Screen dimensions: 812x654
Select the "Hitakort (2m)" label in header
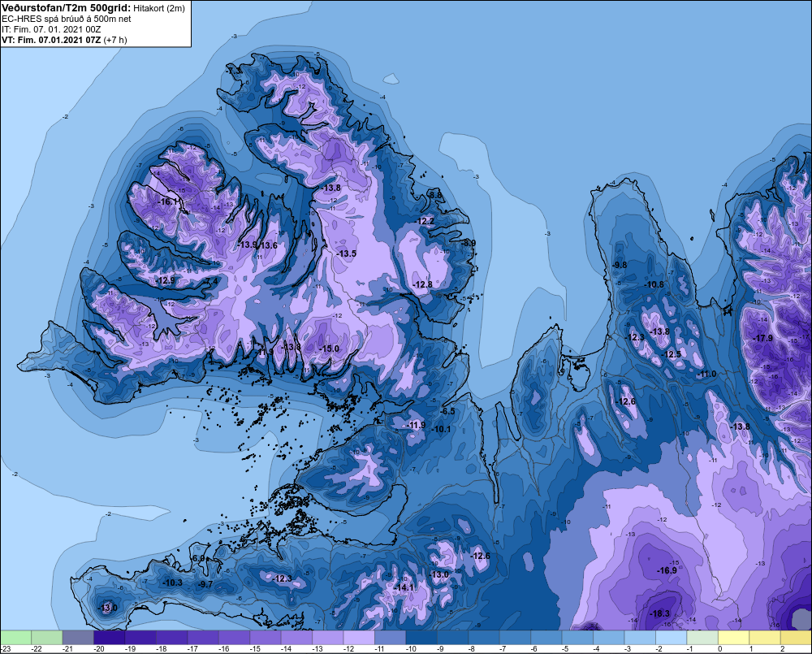tap(158, 8)
